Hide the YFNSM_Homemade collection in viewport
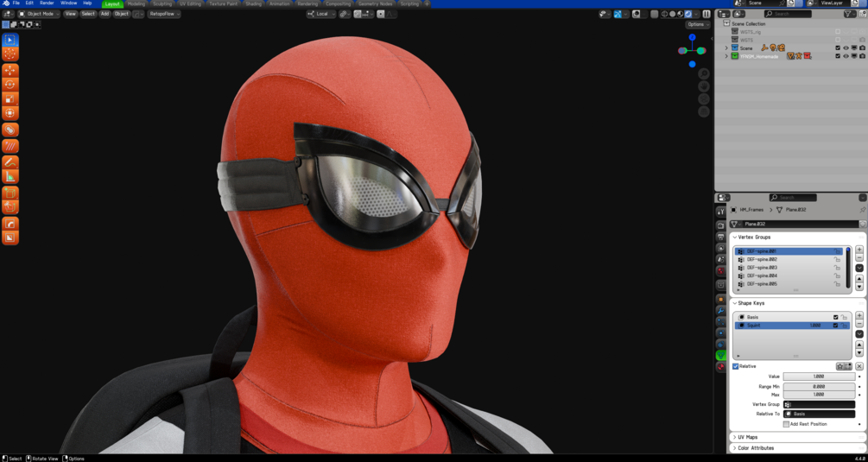This screenshot has height=462, width=868. 846,56
